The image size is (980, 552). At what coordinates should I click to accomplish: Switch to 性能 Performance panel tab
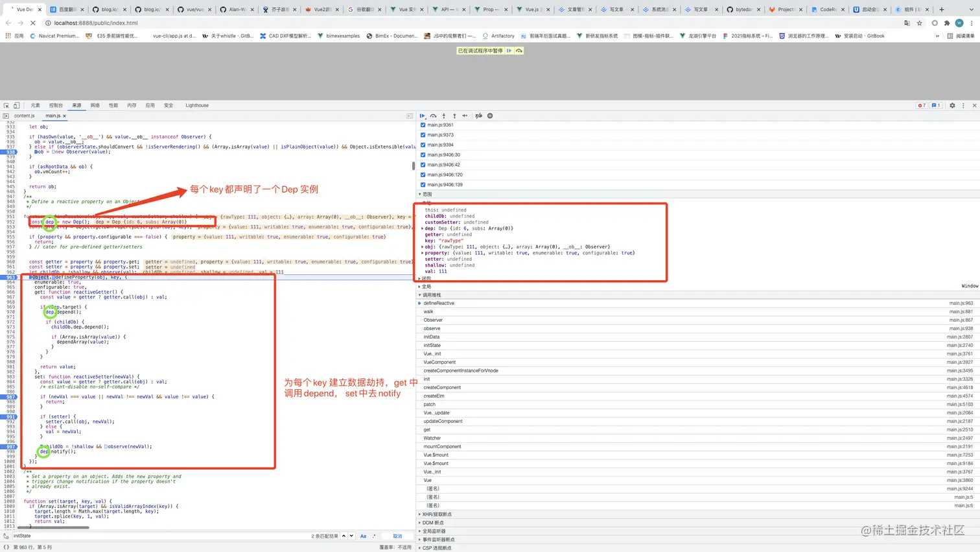pyautogui.click(x=113, y=105)
